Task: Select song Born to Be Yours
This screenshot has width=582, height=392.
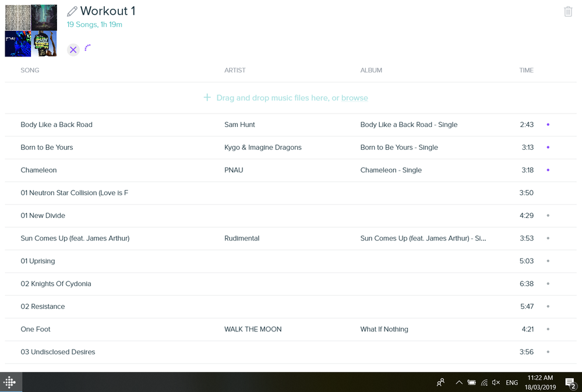Action: tap(47, 147)
